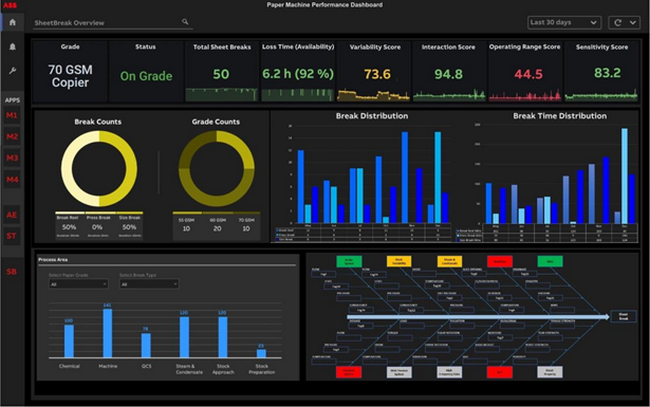Click the search magnifier icon

[x=185, y=22]
